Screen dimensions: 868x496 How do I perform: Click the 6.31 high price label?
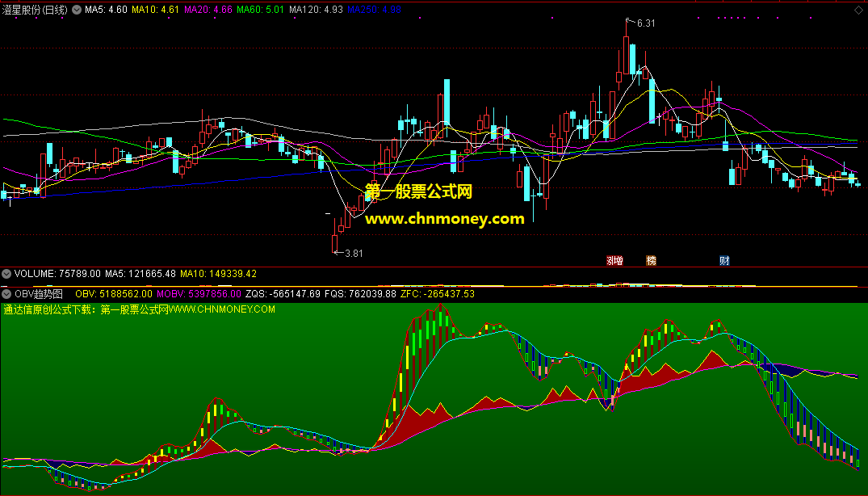(645, 23)
